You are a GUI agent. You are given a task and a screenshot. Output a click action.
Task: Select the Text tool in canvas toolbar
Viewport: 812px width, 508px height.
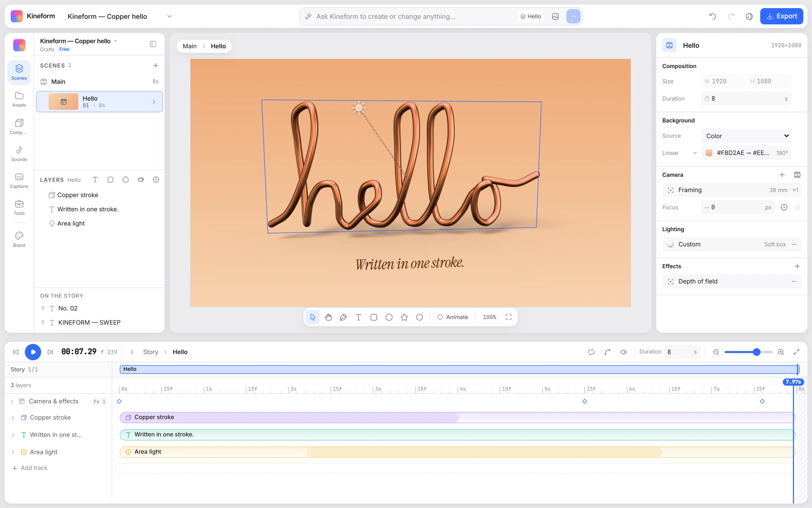359,317
